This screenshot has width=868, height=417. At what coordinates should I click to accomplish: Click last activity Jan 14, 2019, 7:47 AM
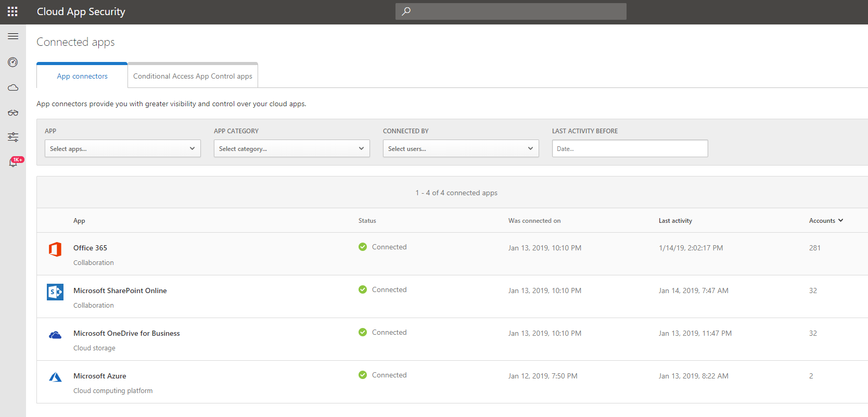click(x=694, y=290)
